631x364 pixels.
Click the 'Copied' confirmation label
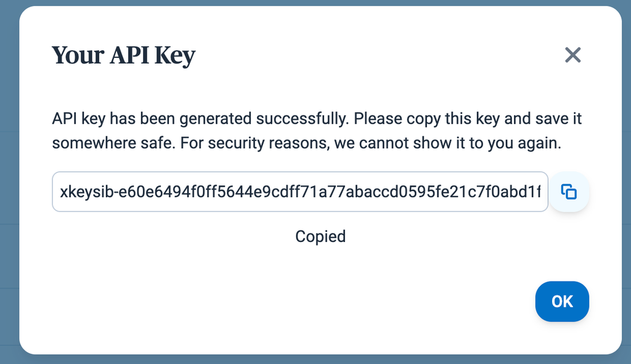point(320,237)
